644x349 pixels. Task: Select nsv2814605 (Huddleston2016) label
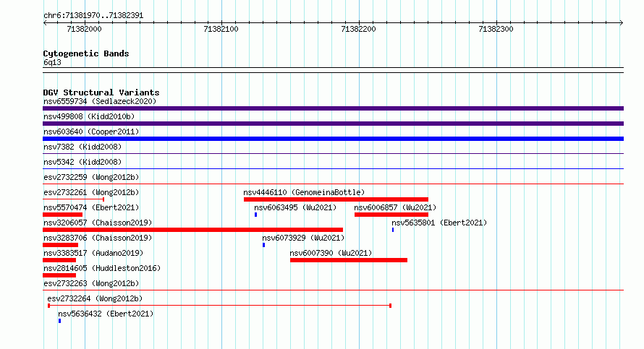102,268
